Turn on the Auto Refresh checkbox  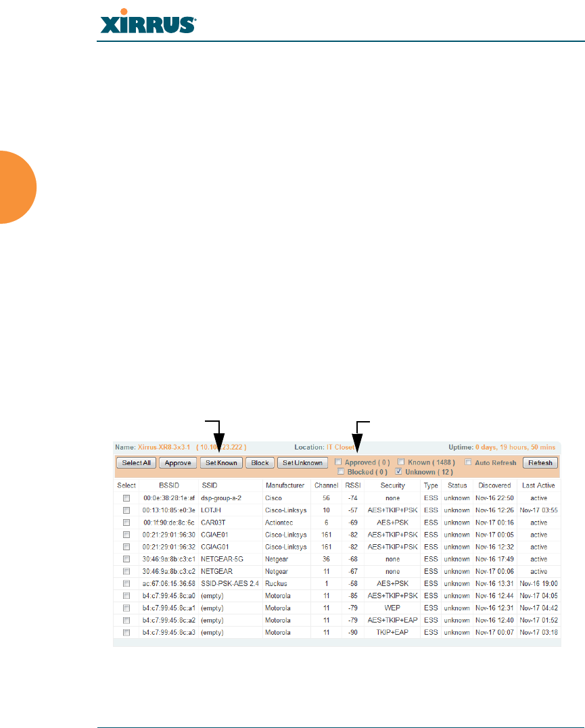tap(468, 462)
